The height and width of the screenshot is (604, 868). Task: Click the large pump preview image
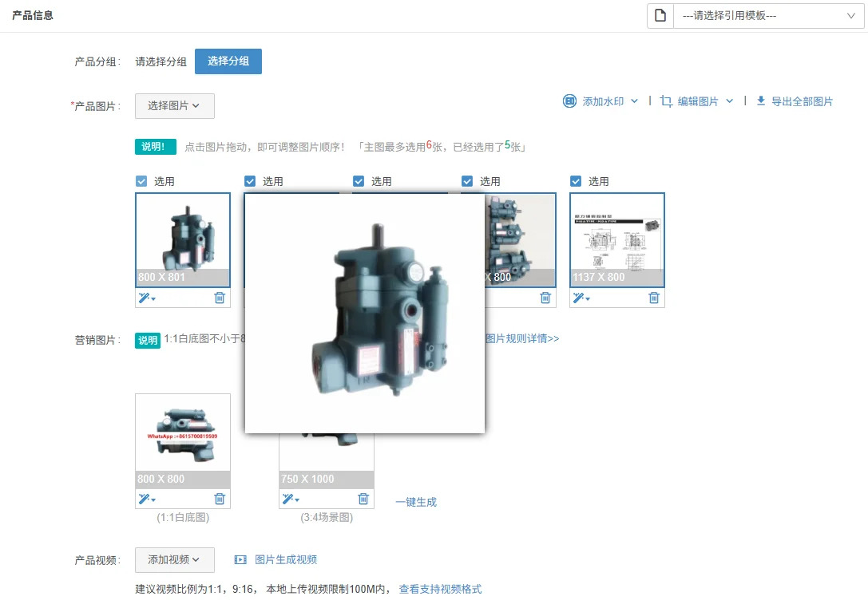point(365,313)
